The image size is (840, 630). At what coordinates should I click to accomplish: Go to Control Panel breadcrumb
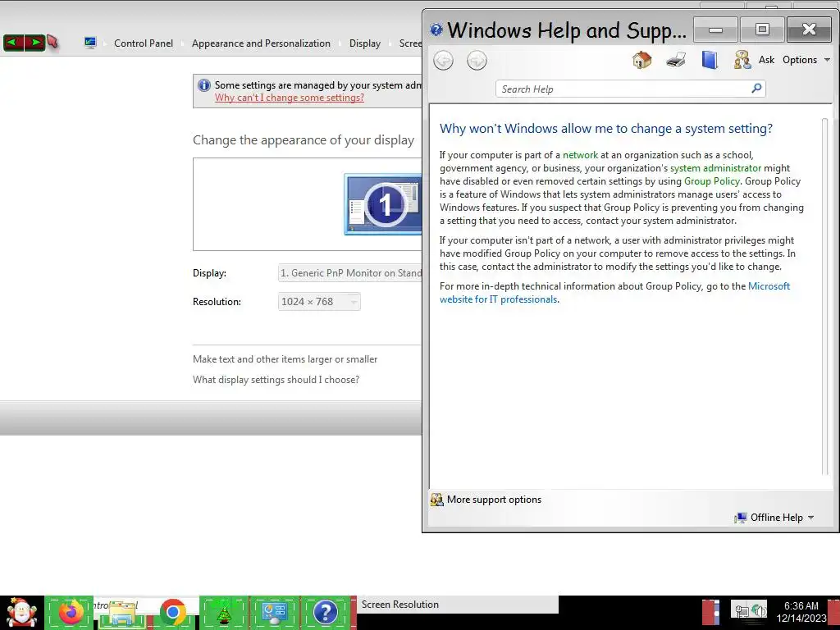point(144,43)
